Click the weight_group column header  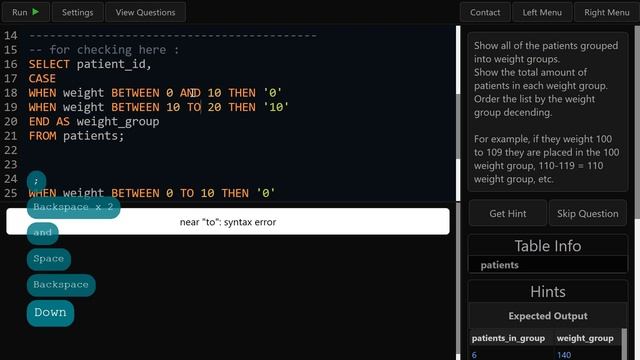click(585, 338)
